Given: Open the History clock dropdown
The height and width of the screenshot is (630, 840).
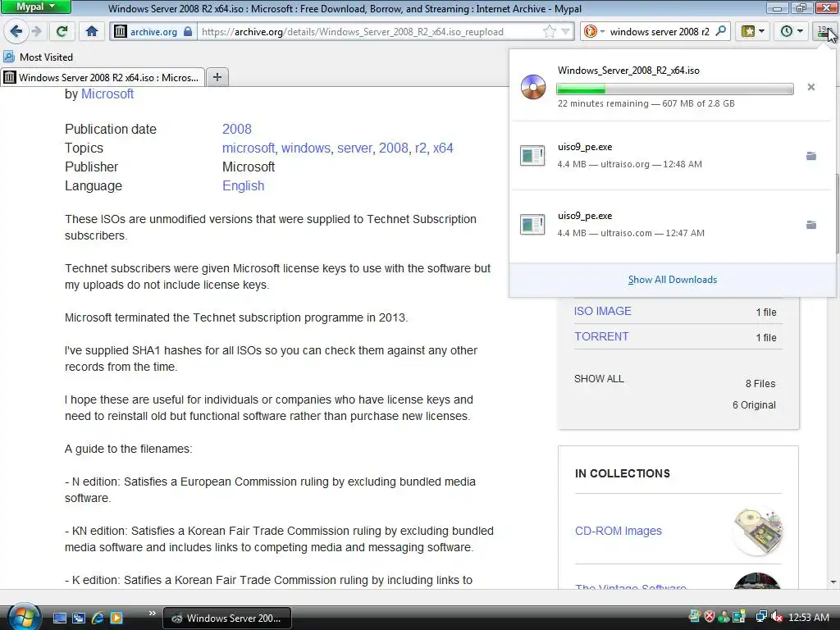Looking at the screenshot, I should point(792,32).
